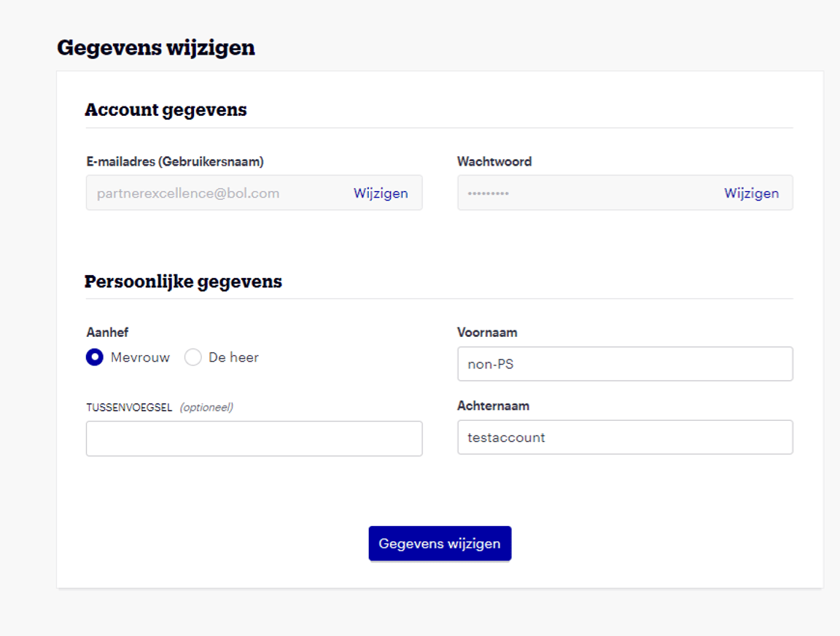This screenshot has height=636, width=840.
Task: Click the Persoonlijke gegevens section heading
Action: (183, 282)
